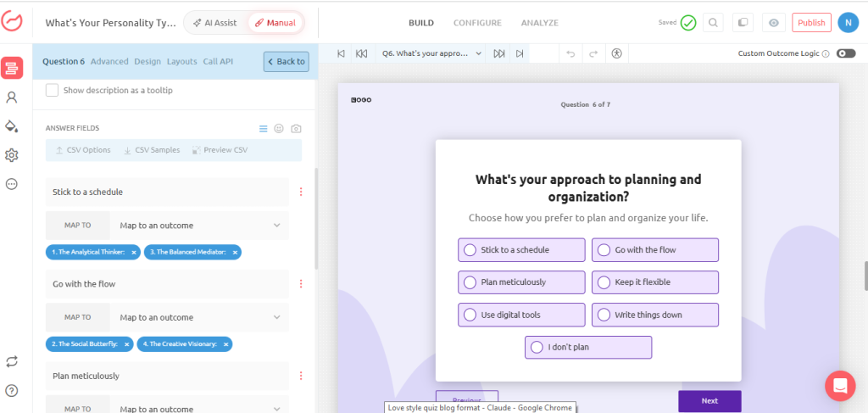Click the preview eye icon
The width and height of the screenshot is (868, 413).
pos(773,23)
